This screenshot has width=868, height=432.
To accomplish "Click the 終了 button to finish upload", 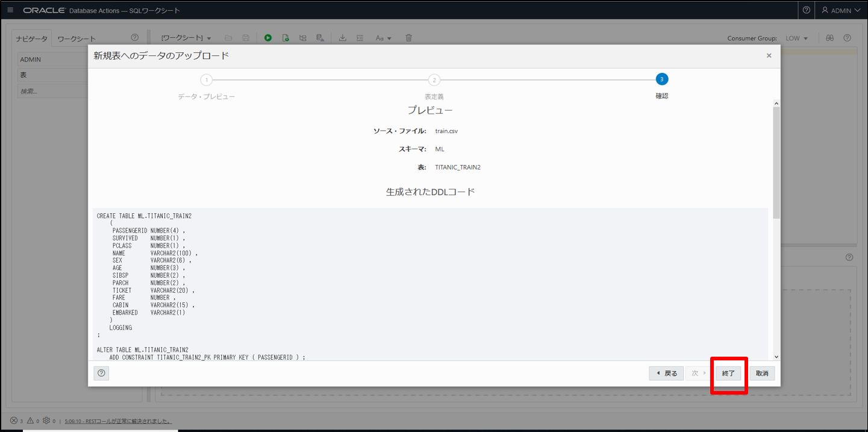I will pyautogui.click(x=728, y=374).
